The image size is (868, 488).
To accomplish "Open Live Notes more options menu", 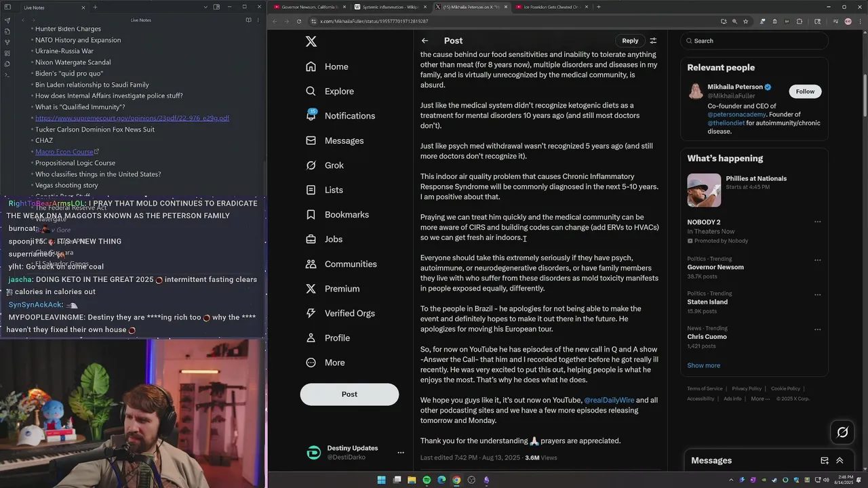I will coord(258,20).
